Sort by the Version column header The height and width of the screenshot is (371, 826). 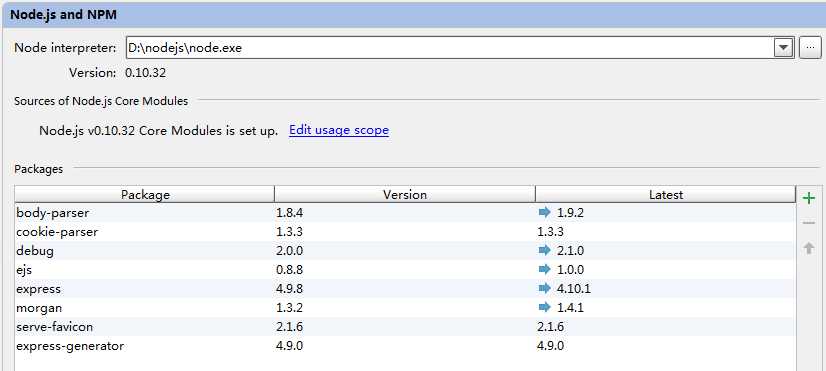405,194
